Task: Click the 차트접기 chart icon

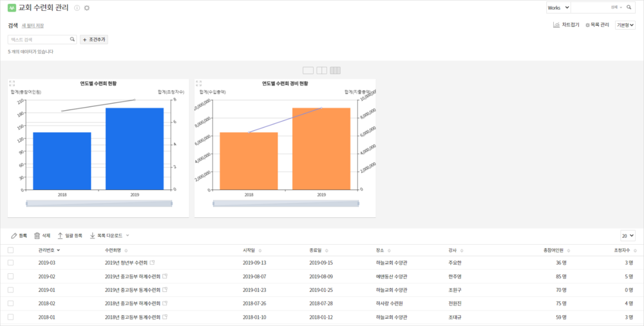Action: pos(556,25)
